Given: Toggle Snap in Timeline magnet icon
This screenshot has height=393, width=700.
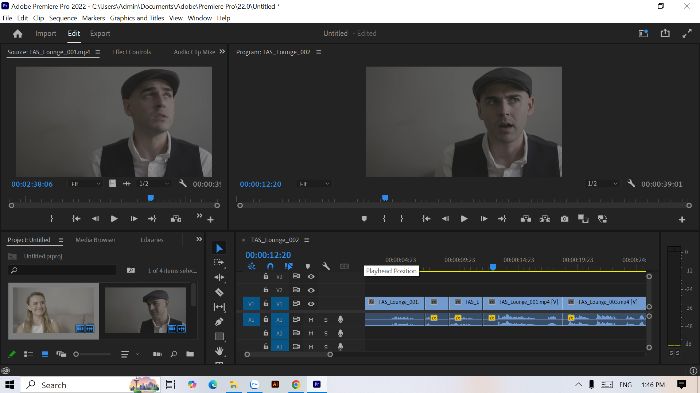Looking at the screenshot, I should pos(270,266).
